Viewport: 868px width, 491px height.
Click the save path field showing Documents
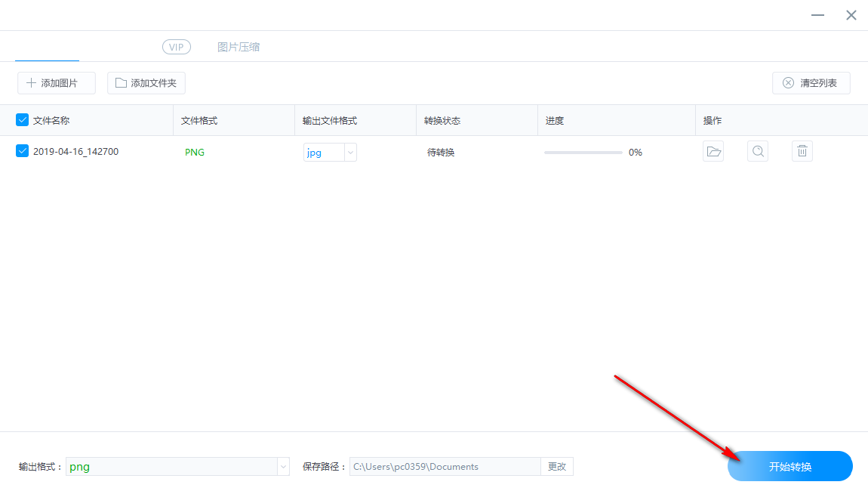(445, 466)
